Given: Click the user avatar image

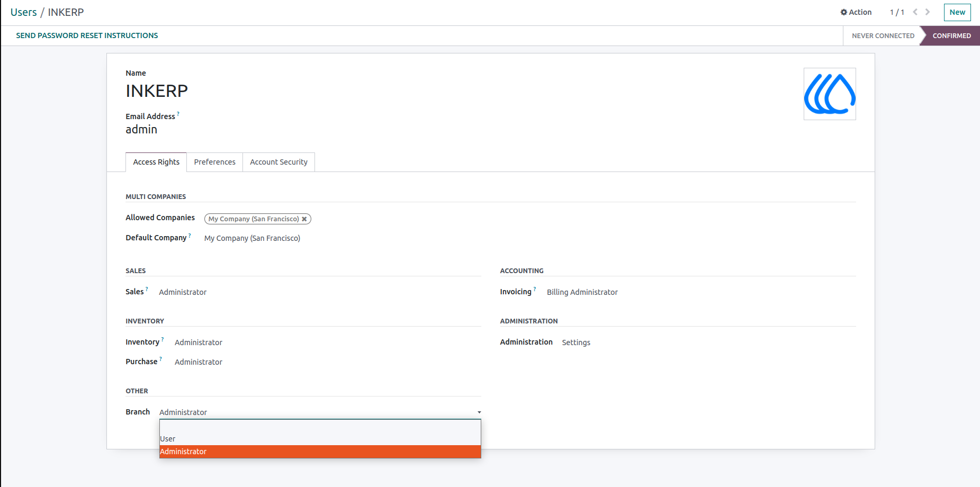Looking at the screenshot, I should (830, 94).
